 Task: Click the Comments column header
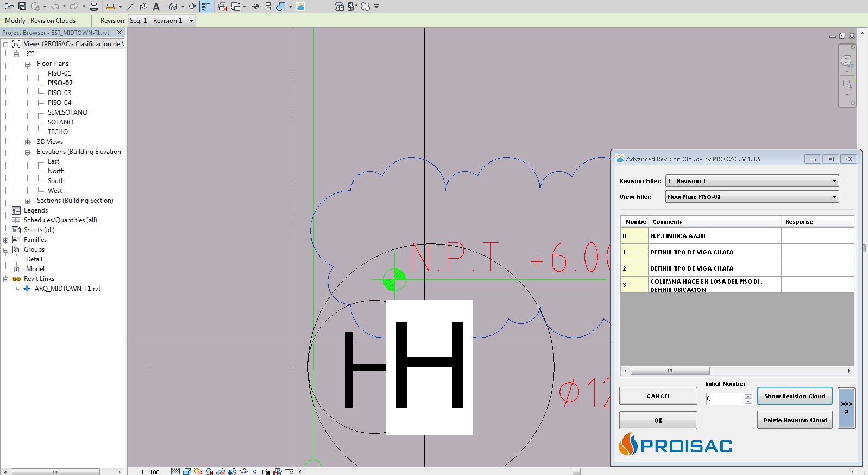[x=715, y=222]
